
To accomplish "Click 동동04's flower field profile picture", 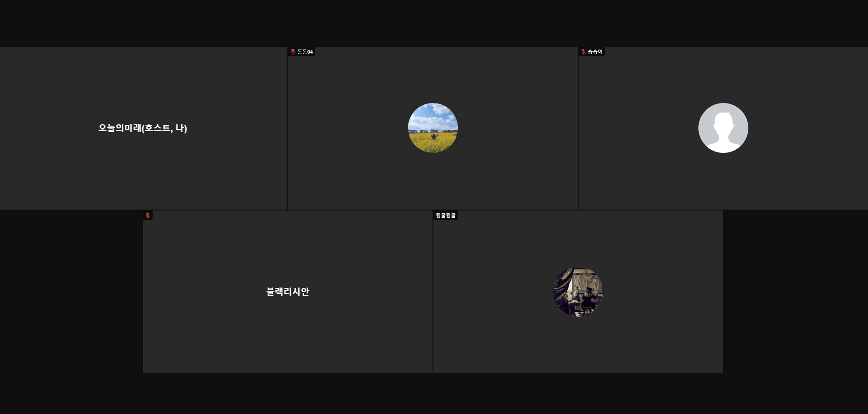I will pos(433,128).
